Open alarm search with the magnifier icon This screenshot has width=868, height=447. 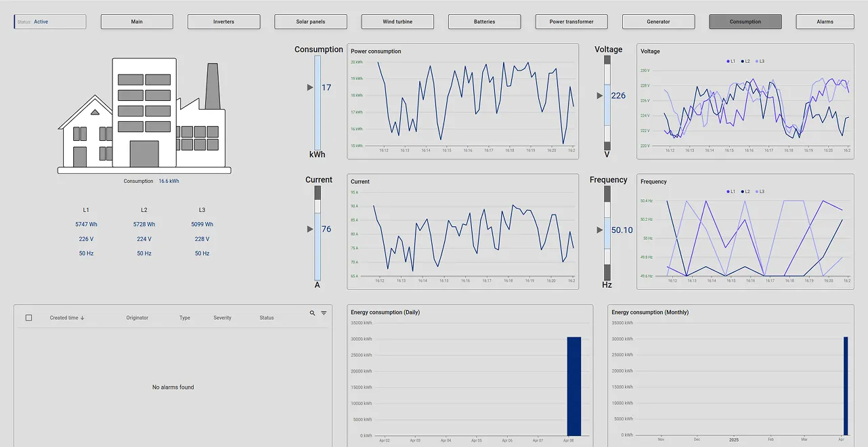click(x=311, y=314)
